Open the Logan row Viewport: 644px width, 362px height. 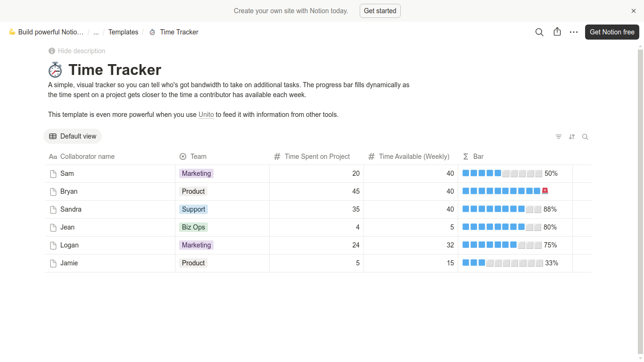coord(318,245)
